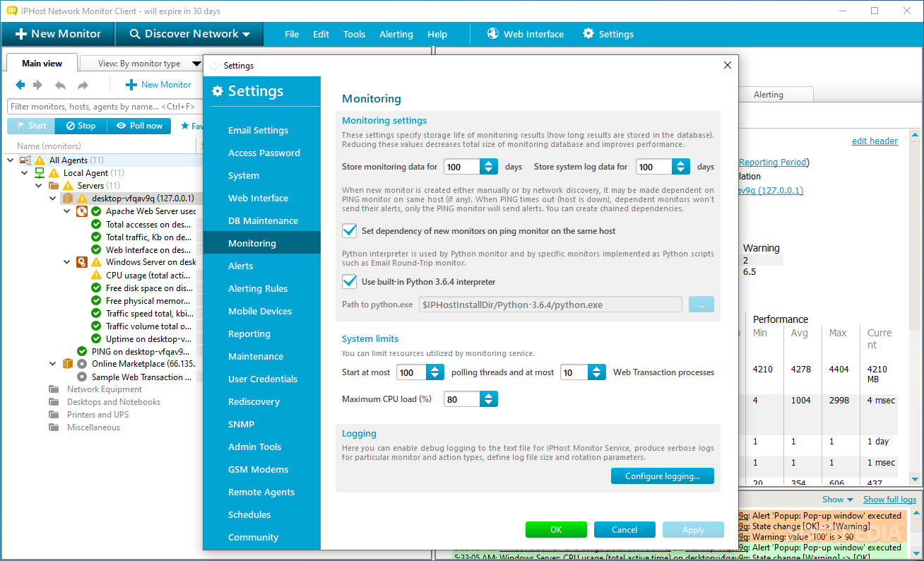Image resolution: width=924 pixels, height=561 pixels.
Task: Click the Desktops and Notebooks folder icon
Action: (x=54, y=402)
